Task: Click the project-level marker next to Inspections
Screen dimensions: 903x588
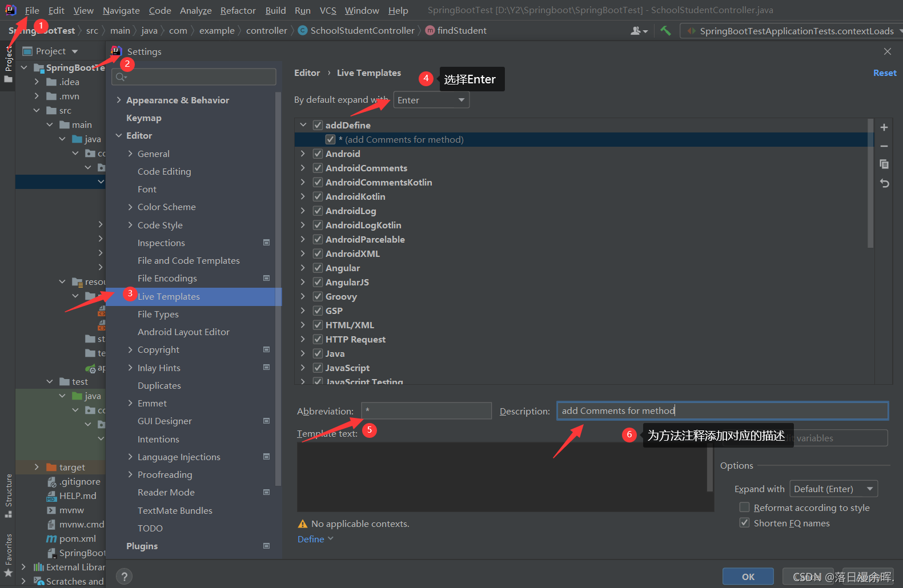Action: pyautogui.click(x=266, y=243)
